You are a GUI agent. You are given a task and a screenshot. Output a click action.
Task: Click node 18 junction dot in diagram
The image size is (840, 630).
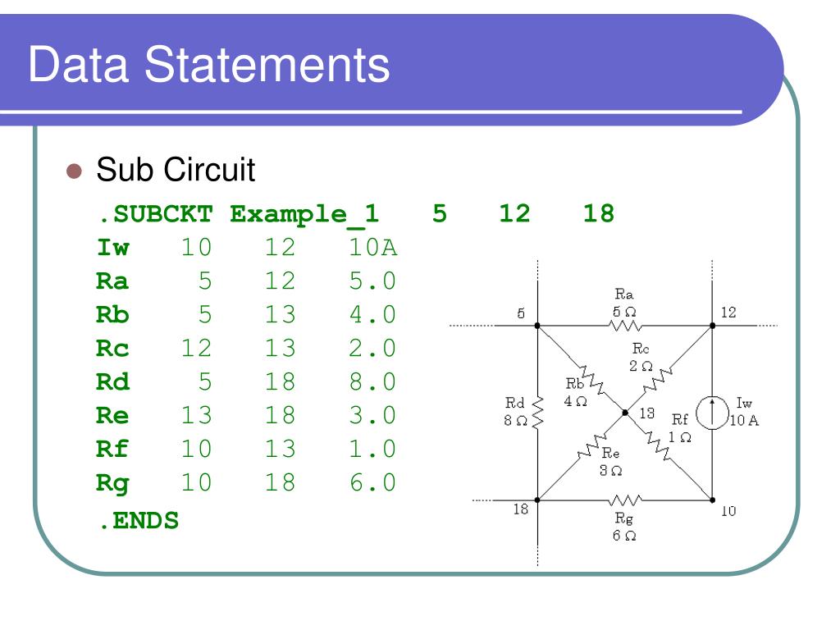tap(537, 500)
